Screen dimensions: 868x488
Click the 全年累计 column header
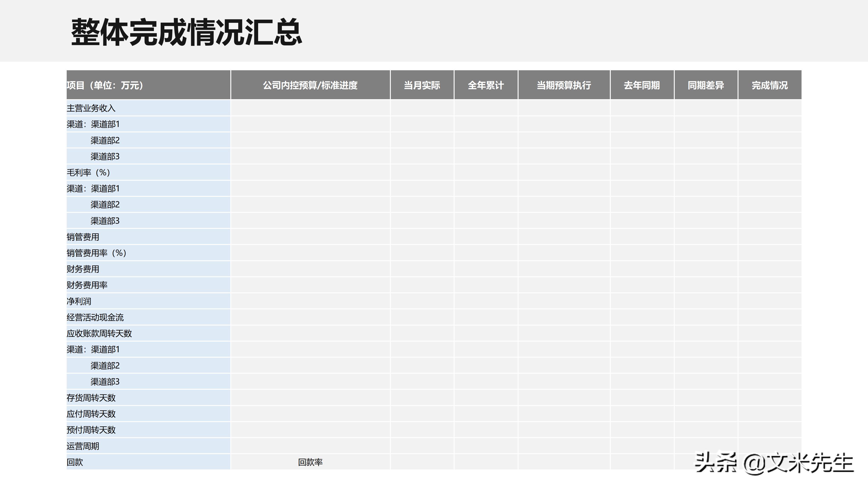[486, 85]
